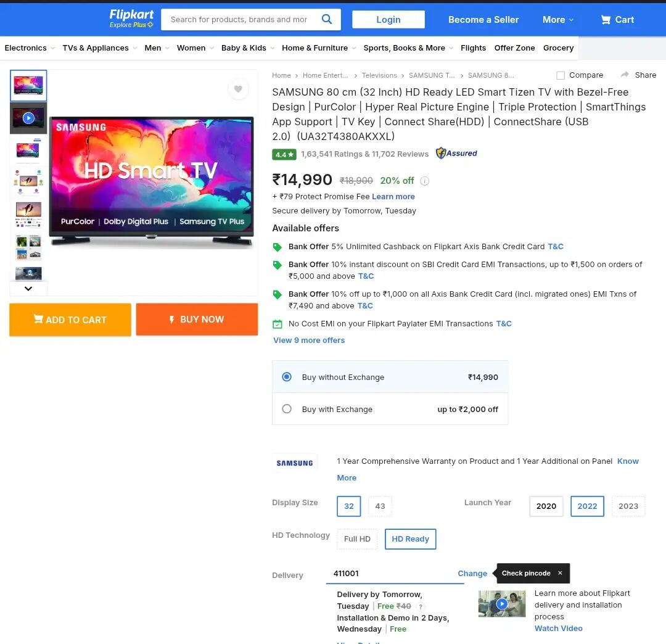Close the Check pincode tooltip
This screenshot has width=666, height=644.
point(560,573)
